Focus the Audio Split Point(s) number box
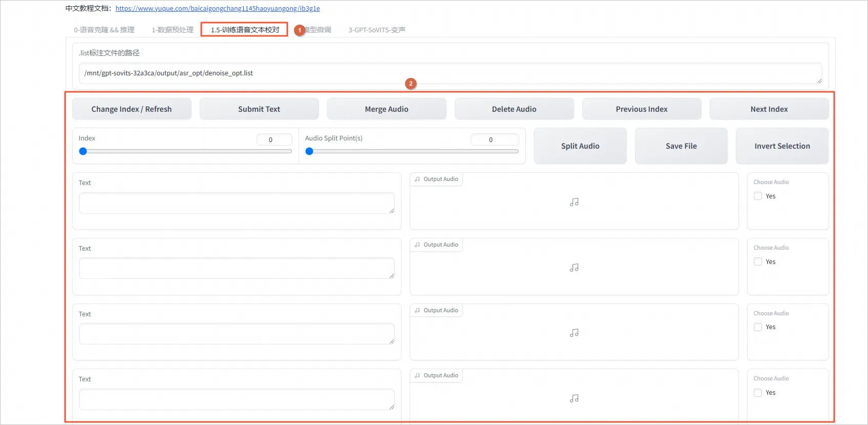Image resolution: width=868 pixels, height=425 pixels. [495, 139]
